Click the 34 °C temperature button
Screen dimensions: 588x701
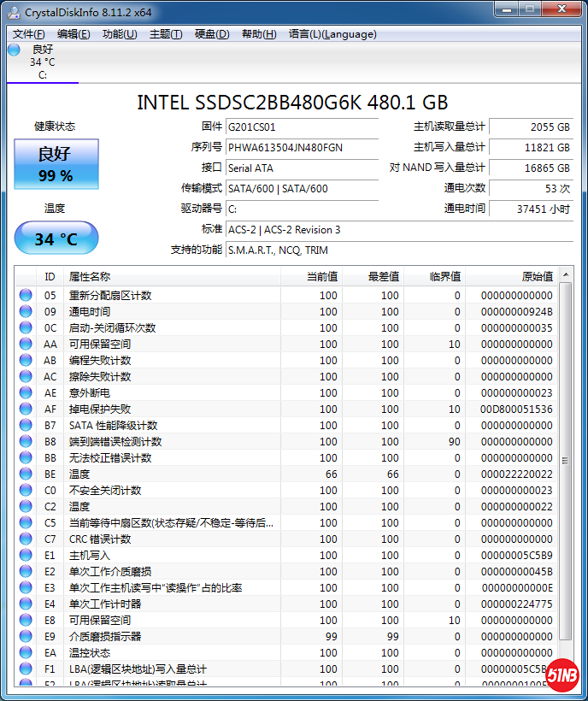pyautogui.click(x=56, y=239)
